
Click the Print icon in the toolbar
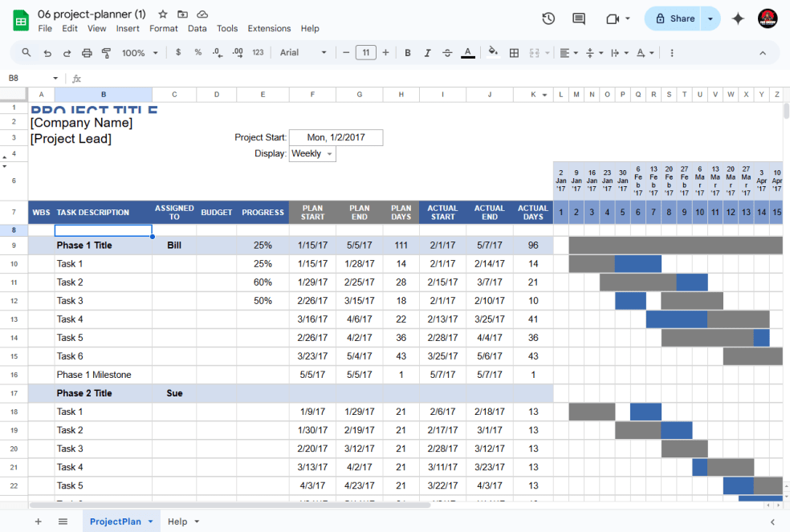(x=88, y=52)
